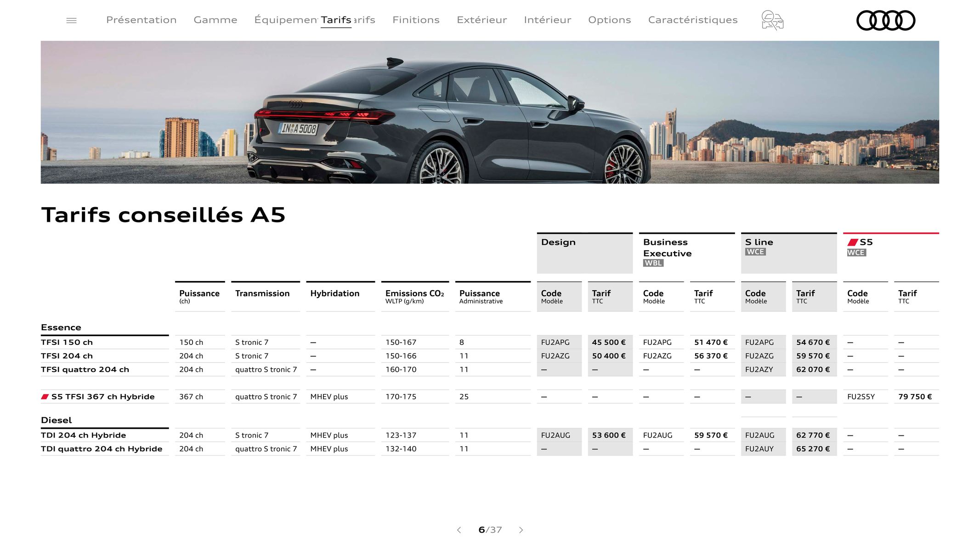The image size is (980, 551).
Task: Select the S line header
Action: pyautogui.click(x=789, y=253)
